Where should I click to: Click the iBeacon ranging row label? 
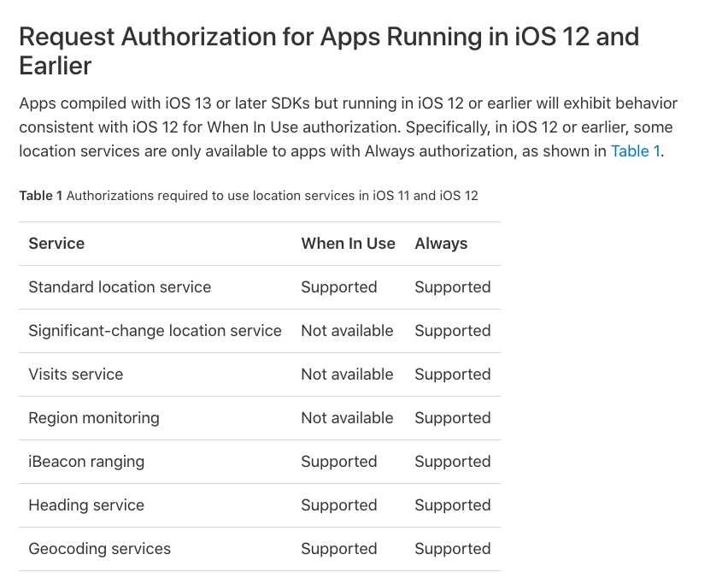pos(86,462)
